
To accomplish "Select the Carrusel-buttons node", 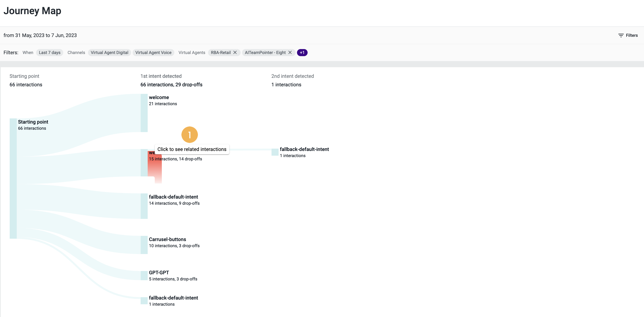I will [144, 245].
